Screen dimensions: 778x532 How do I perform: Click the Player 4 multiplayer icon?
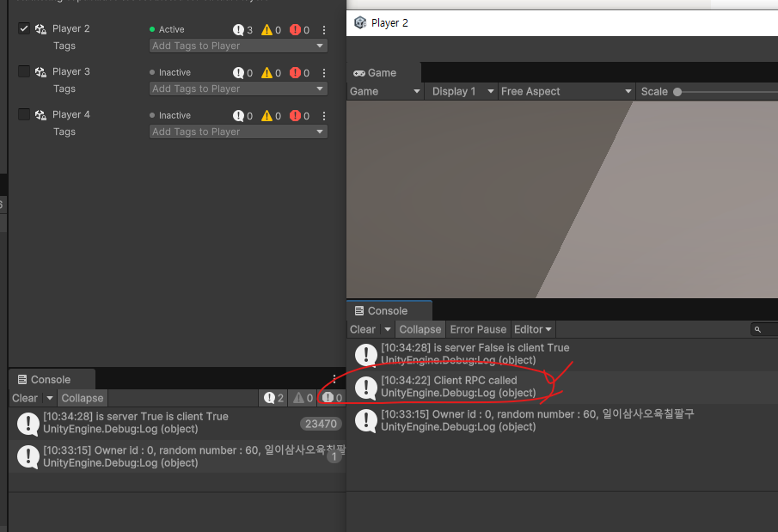click(x=40, y=115)
